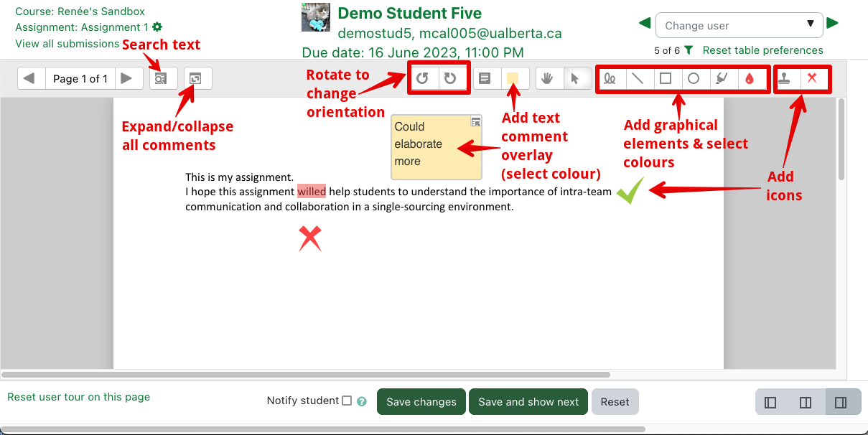Select the Line drawing tool
868x435 pixels.
pos(638,78)
